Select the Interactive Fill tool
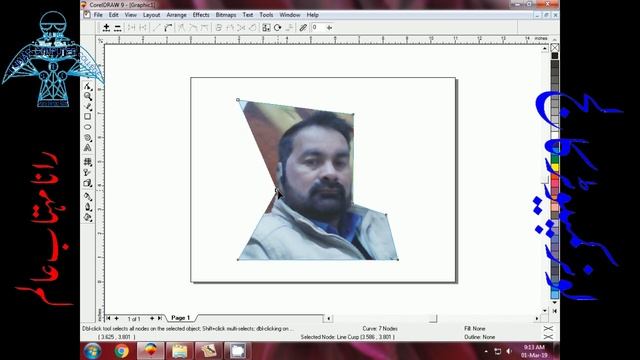The image size is (640, 360). pyautogui.click(x=88, y=162)
